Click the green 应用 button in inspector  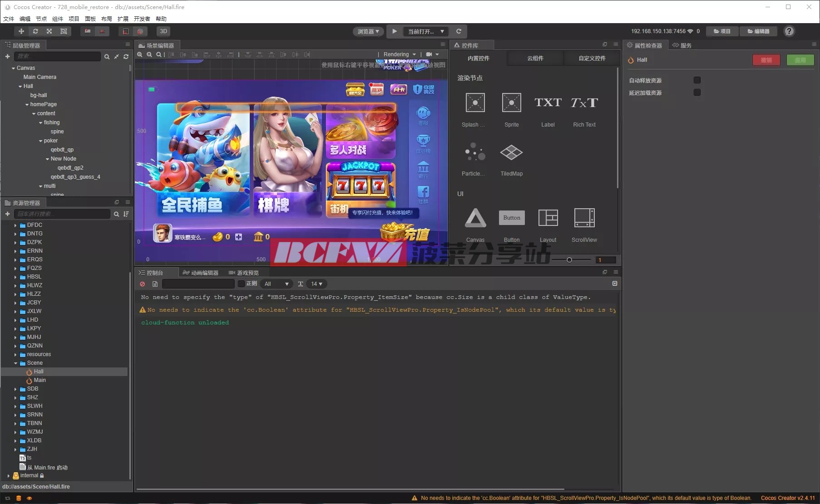(x=800, y=60)
